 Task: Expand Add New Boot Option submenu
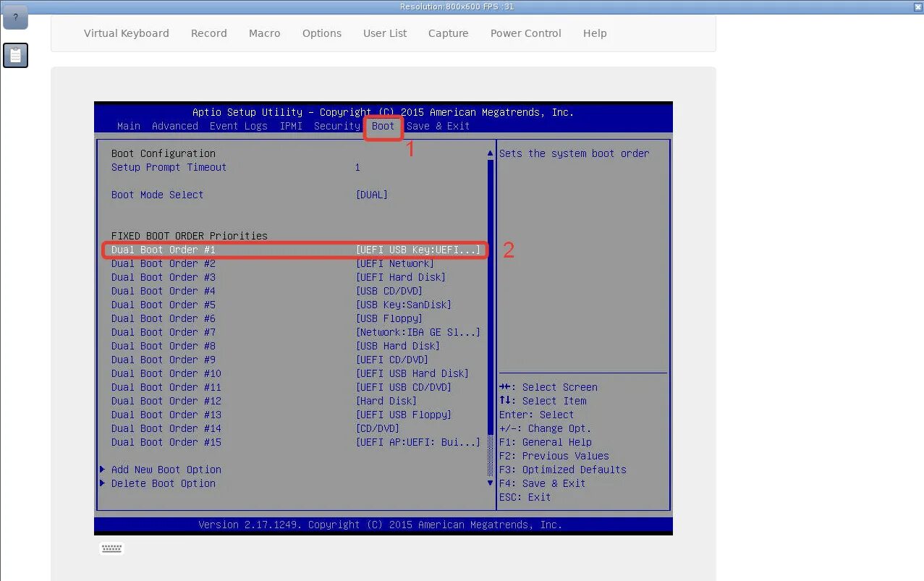[161, 470]
